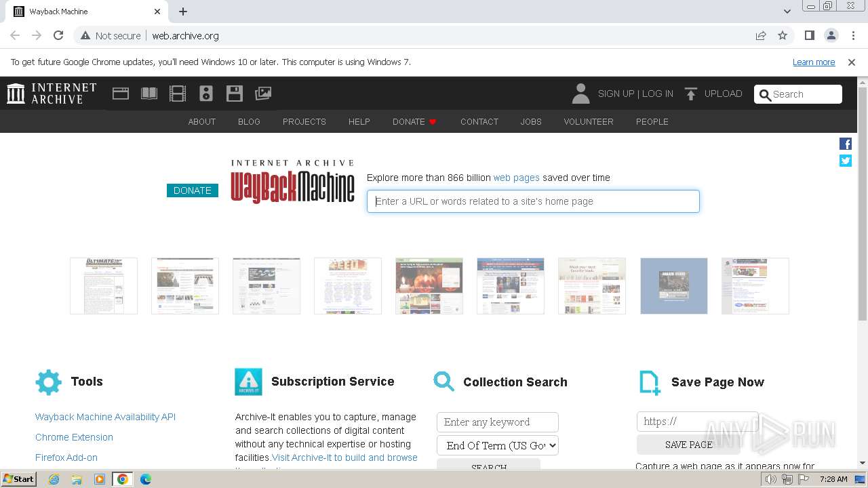Open Chrome three-dot menu
868x488 pixels.
click(852, 35)
